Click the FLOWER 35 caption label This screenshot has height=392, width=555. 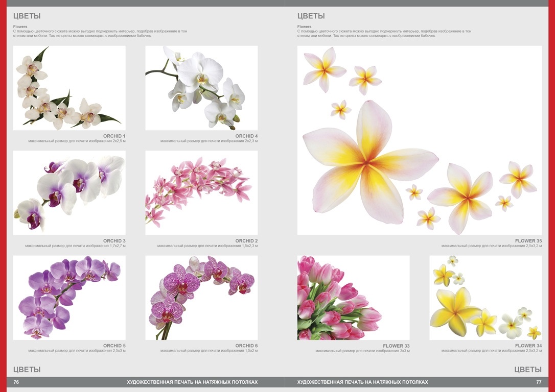coord(528,241)
